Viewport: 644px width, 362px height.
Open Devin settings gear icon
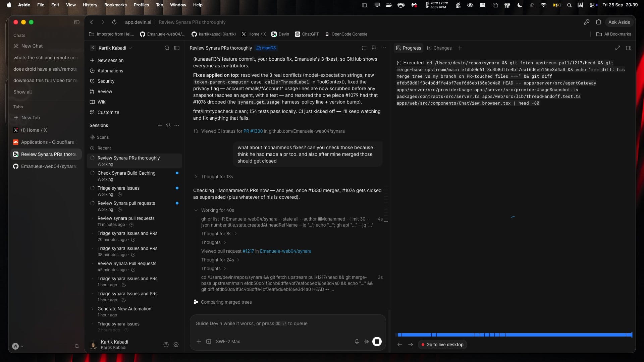click(x=176, y=345)
